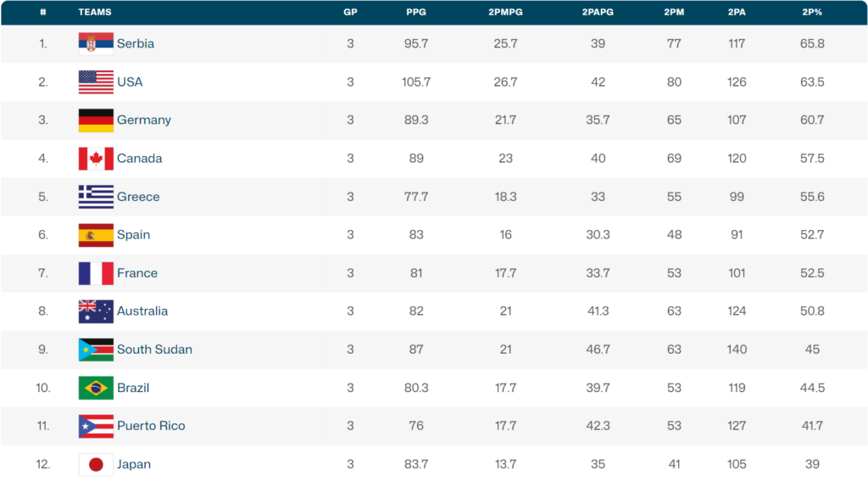The image size is (868, 487).
Task: Click the Serbia flag icon
Action: [96, 44]
